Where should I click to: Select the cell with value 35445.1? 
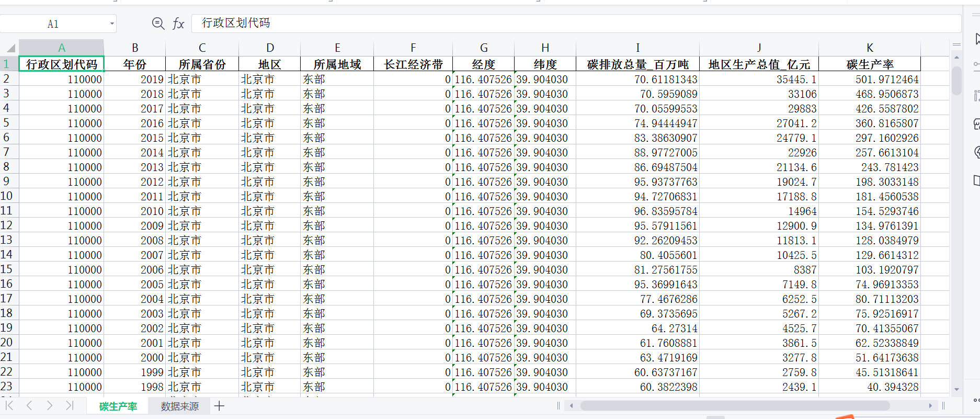(x=759, y=79)
